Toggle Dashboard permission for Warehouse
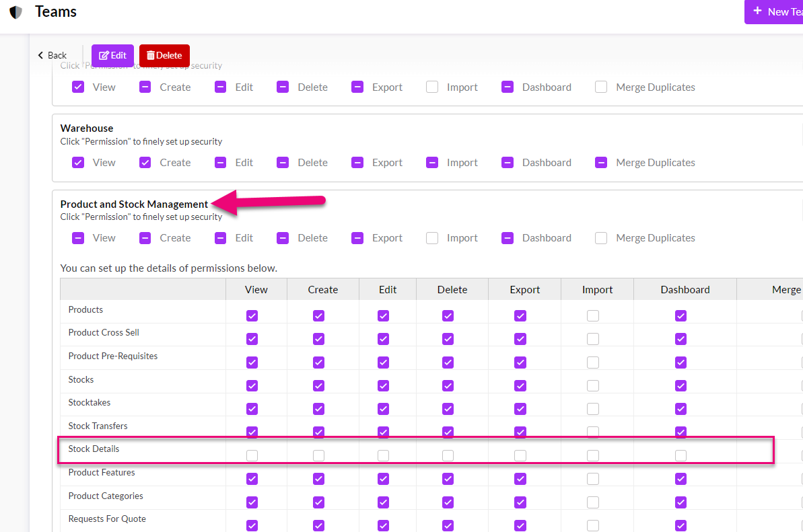This screenshot has height=532, width=803. click(508, 163)
